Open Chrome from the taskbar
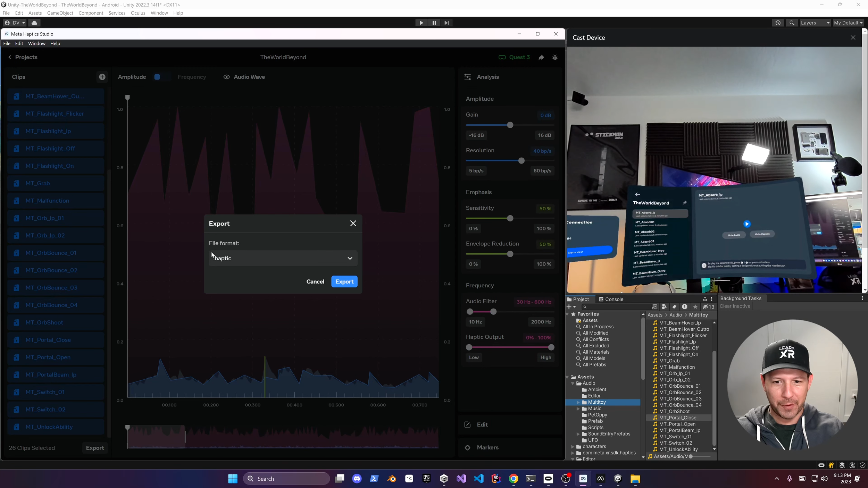Screen dimensions: 868x488 pyautogui.click(x=514, y=479)
